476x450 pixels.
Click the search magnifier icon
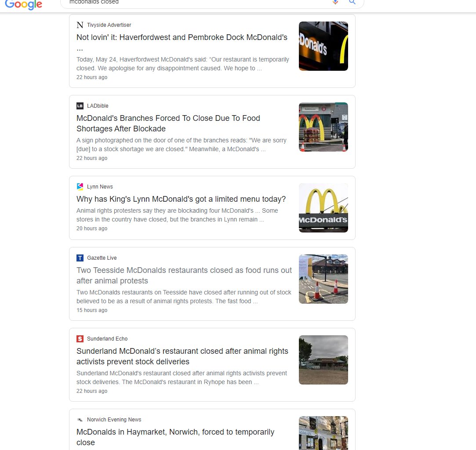point(352,2)
